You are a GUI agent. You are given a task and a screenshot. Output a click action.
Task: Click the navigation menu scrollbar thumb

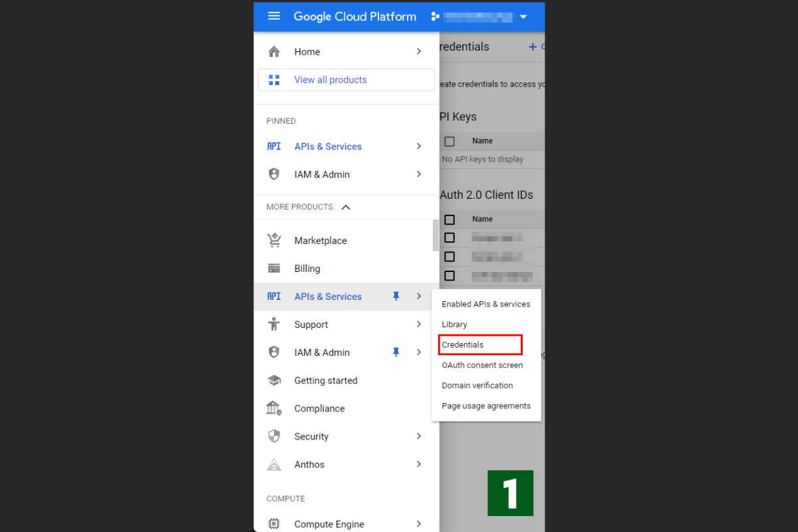click(x=436, y=235)
